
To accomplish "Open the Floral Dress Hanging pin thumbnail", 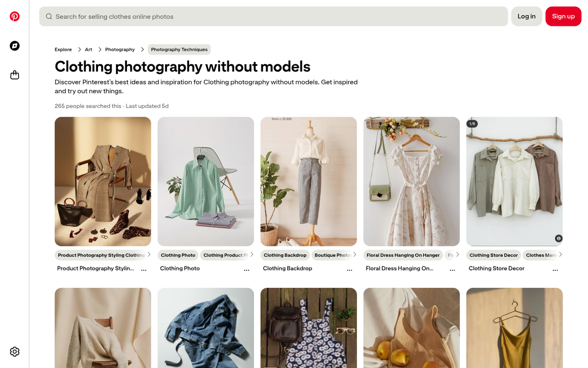I will [411, 181].
